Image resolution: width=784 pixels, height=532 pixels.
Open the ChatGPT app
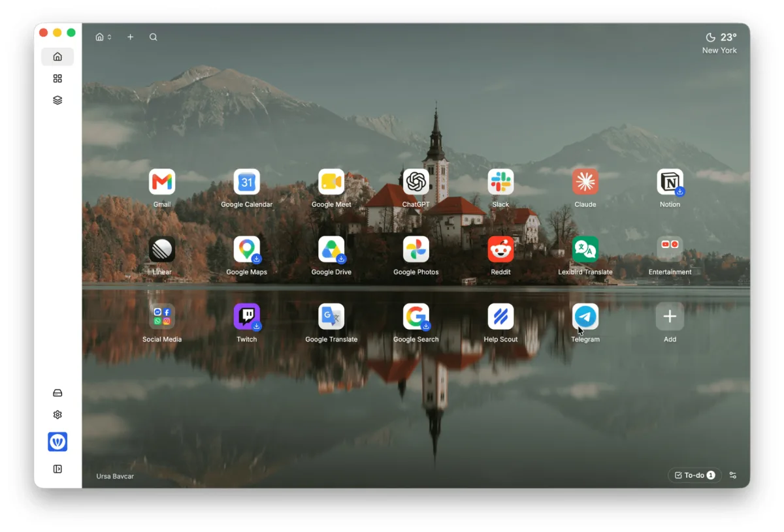pos(416,182)
